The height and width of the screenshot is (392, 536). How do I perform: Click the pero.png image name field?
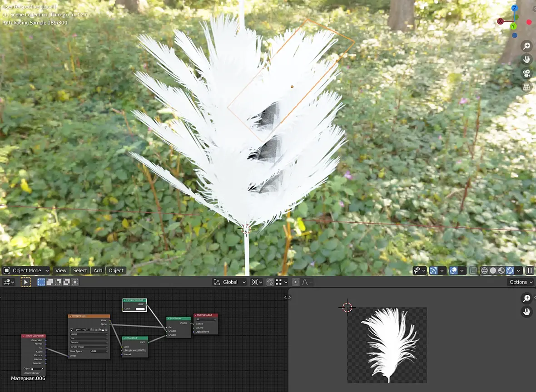[x=82, y=330]
